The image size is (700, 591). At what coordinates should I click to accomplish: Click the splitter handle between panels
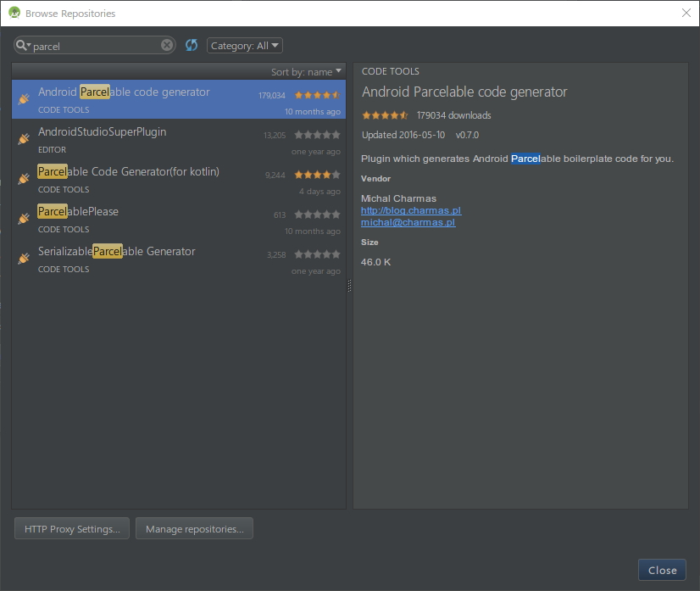[x=349, y=286]
